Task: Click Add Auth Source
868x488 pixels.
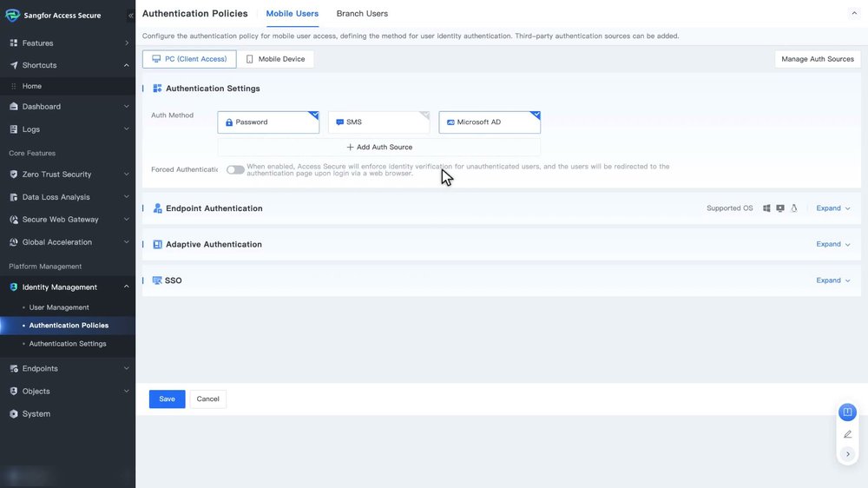Action: [379, 148]
